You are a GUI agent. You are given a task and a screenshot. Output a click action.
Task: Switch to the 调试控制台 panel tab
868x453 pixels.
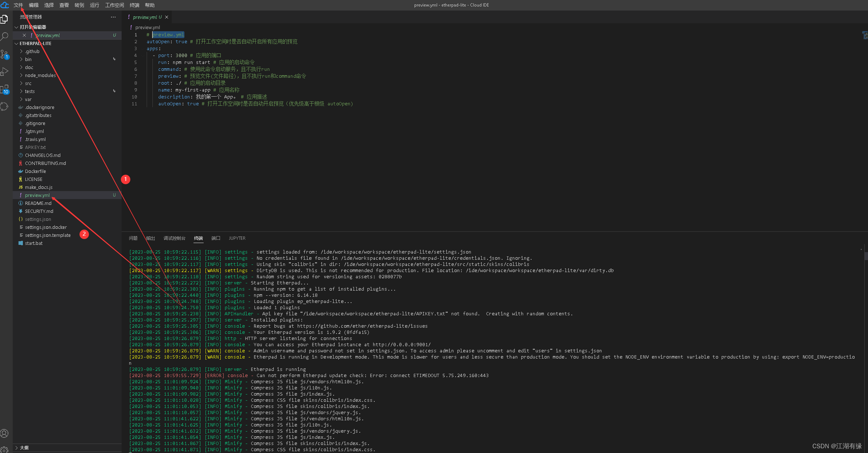coord(175,238)
